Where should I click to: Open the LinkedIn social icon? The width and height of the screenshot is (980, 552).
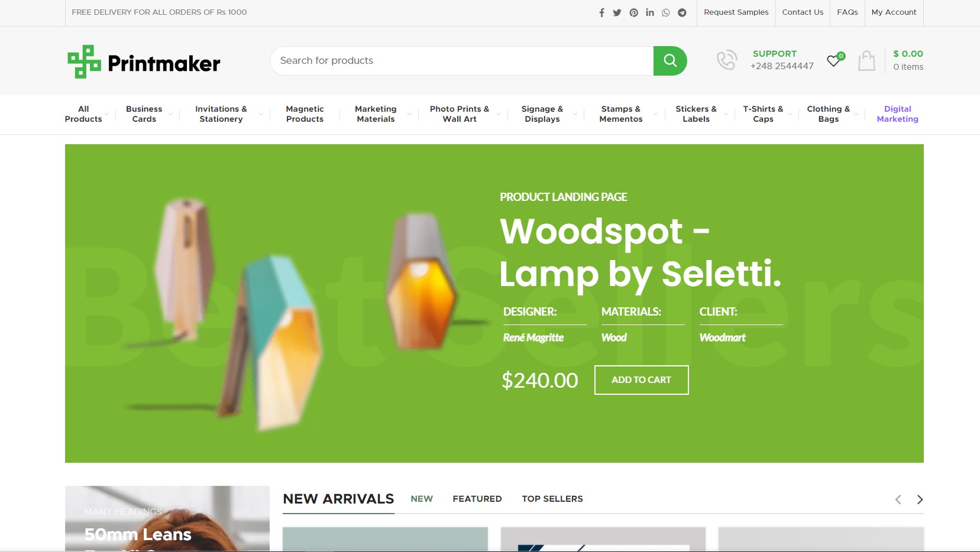pos(650,12)
